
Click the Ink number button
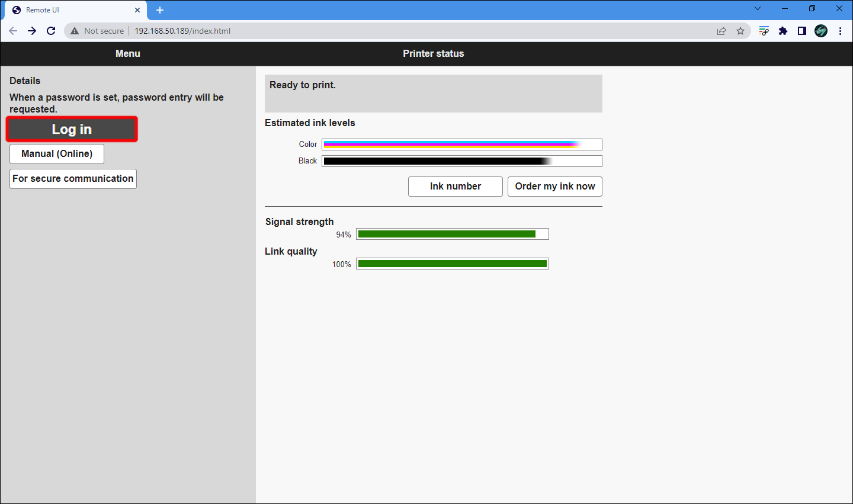pyautogui.click(x=456, y=187)
